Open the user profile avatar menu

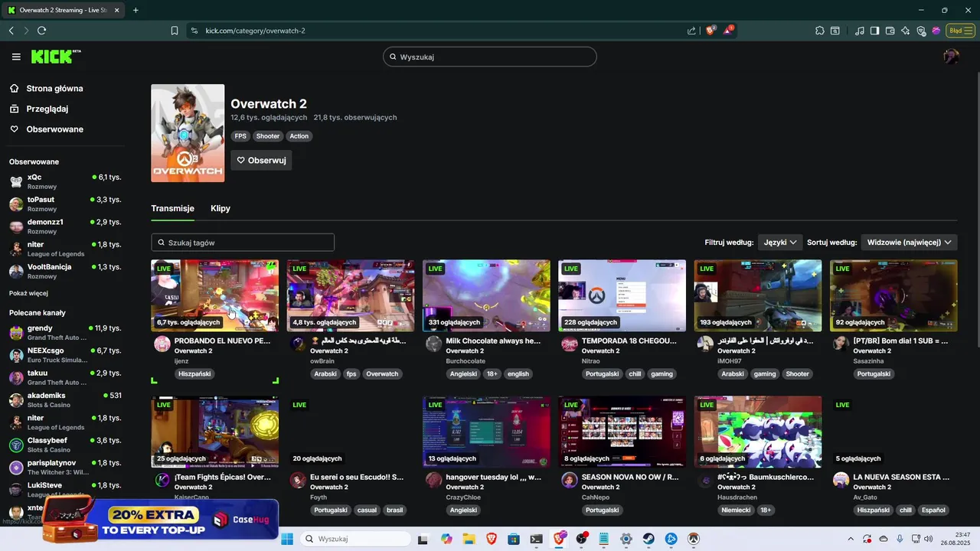952,57
